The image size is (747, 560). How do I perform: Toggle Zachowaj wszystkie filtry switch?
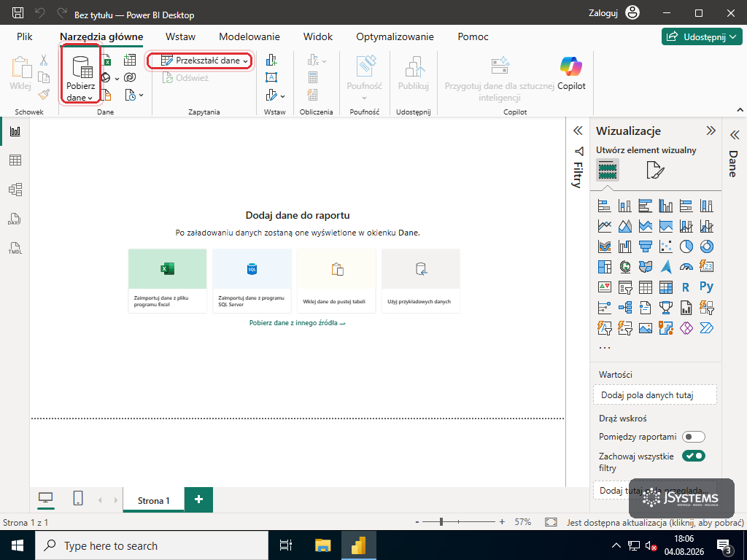pos(693,456)
